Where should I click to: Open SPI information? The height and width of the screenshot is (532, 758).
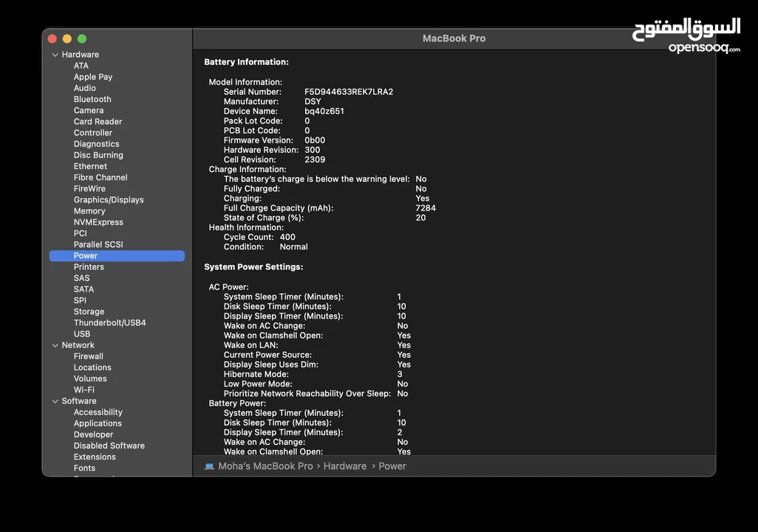tap(80, 300)
